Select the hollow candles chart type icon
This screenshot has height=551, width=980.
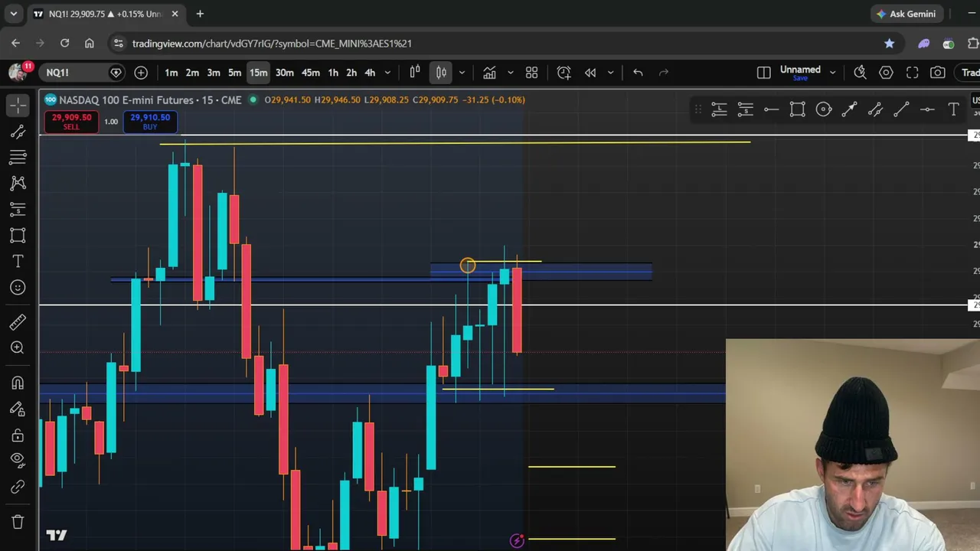(x=415, y=72)
